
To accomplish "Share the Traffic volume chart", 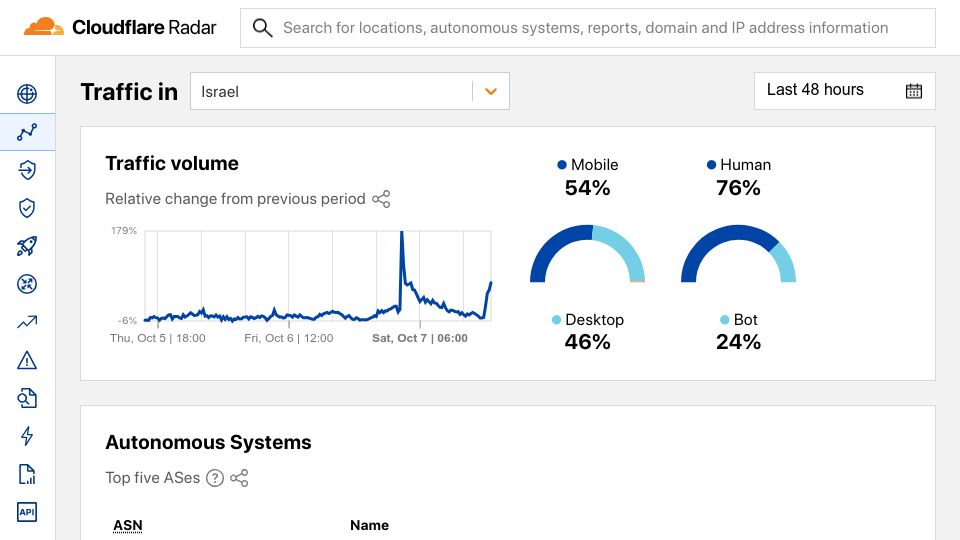I will coord(381,199).
